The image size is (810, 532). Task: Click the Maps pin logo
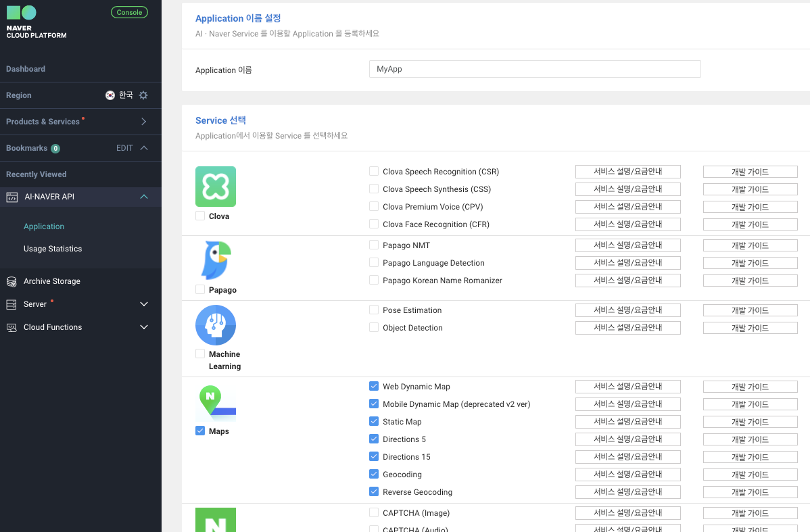coord(216,404)
